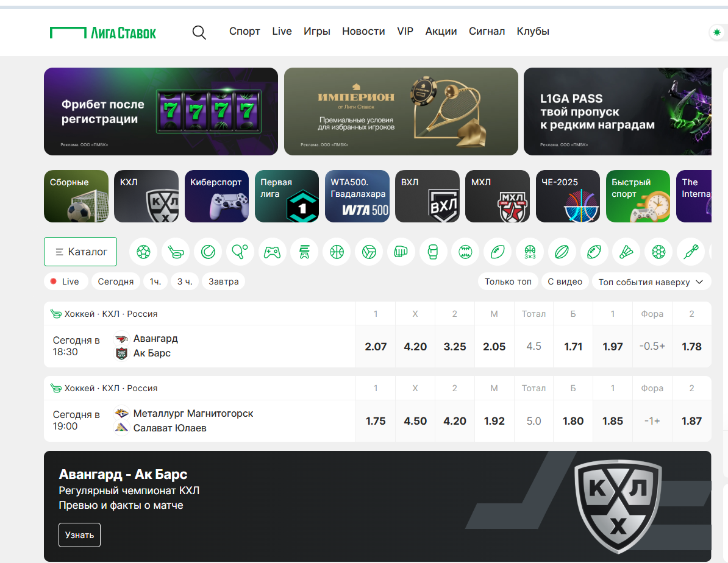Enable the Только топ filter
The height and width of the screenshot is (563, 728).
[508, 281]
